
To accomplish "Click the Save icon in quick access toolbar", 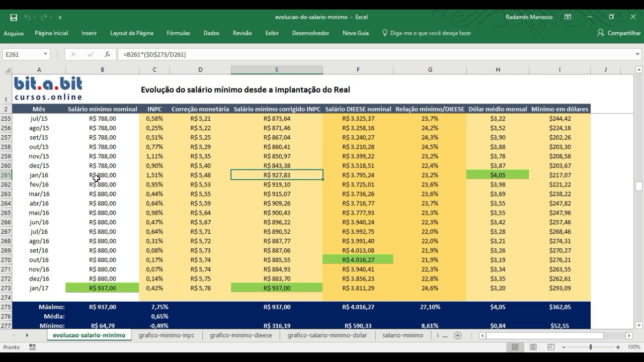I will coord(14,17).
